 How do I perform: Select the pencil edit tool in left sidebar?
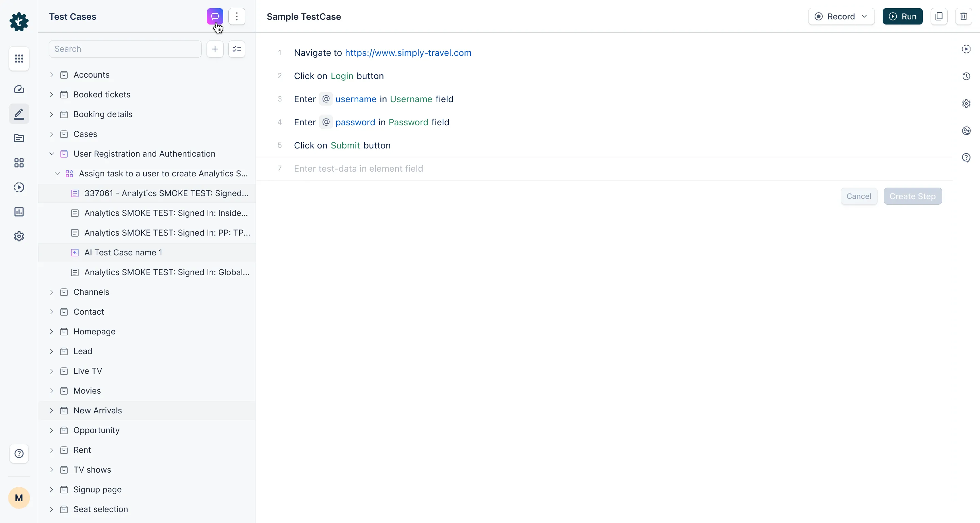click(19, 114)
